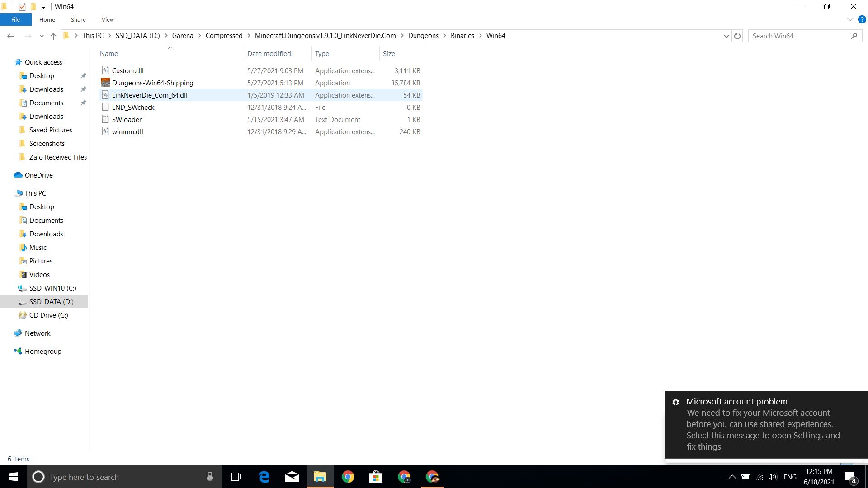Click the Dungeons-Win64-Shipping application icon
Viewport: 868px width, 488px height.
[105, 83]
